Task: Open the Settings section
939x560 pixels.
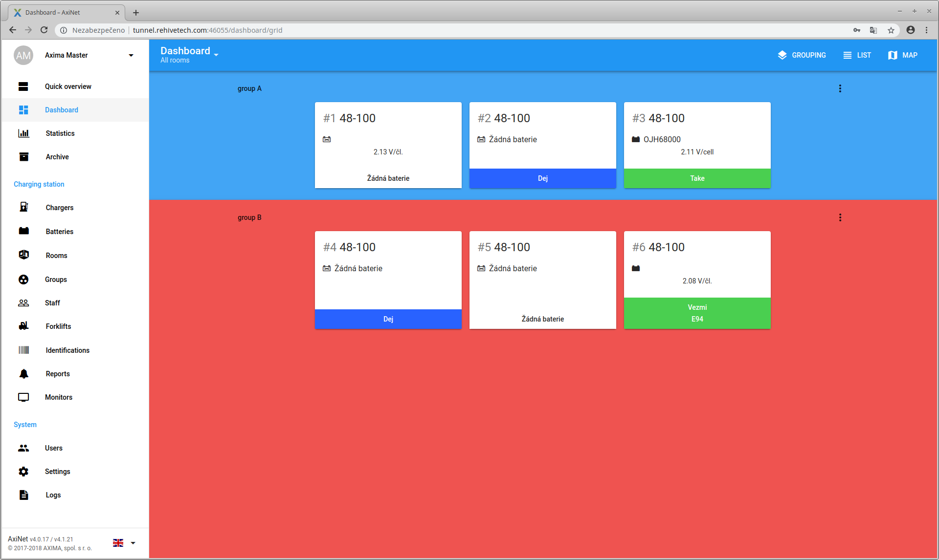Action: 58,472
